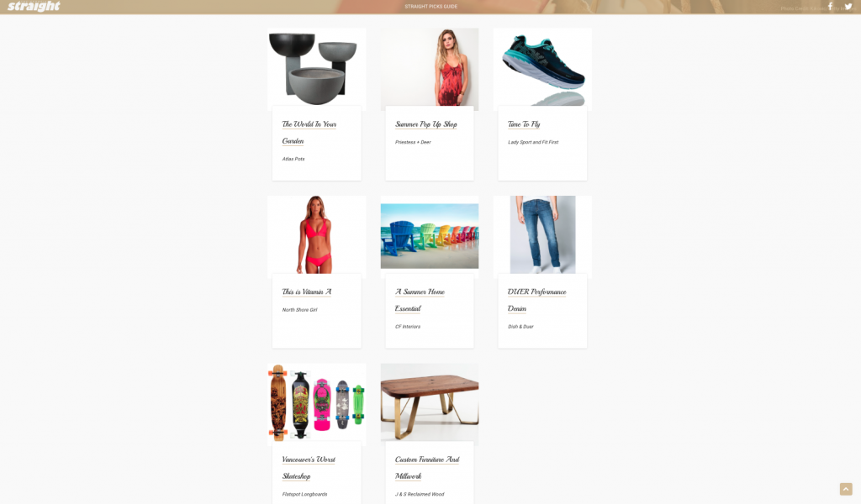Click the back-to-top arrow button
The width and height of the screenshot is (861, 504).
846,489
